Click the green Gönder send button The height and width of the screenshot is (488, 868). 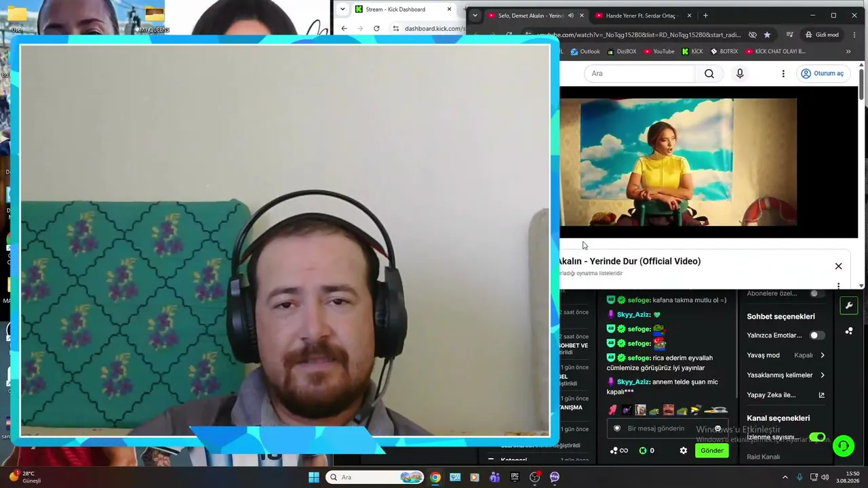pyautogui.click(x=712, y=451)
